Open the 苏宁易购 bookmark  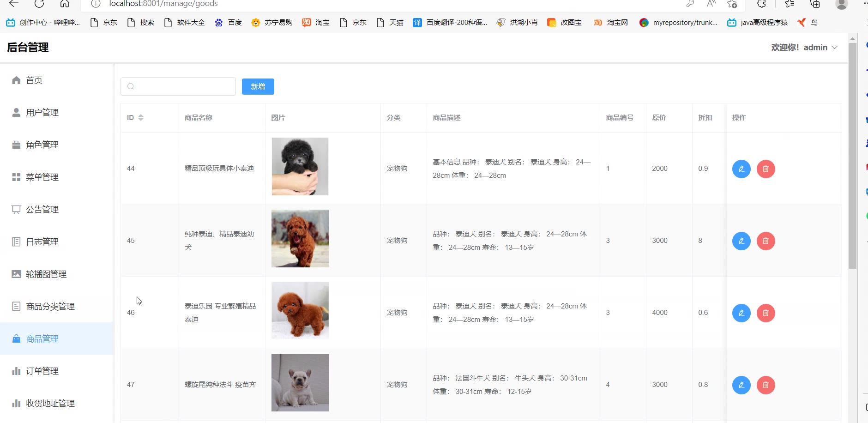pyautogui.click(x=272, y=23)
